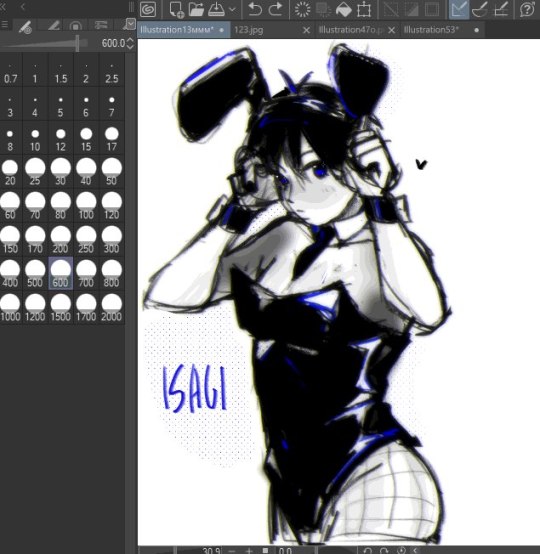Click the single left chevron in palette header
This screenshot has width=540, height=554.
[23, 7]
